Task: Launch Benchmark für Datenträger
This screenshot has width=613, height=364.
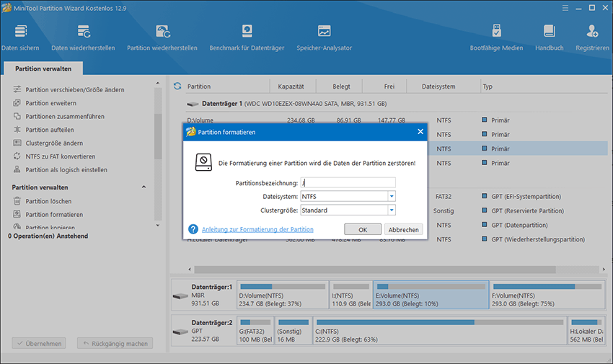Action: click(247, 38)
